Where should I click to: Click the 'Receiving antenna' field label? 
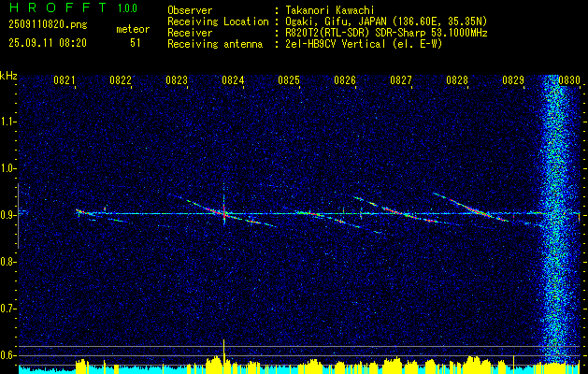point(215,44)
